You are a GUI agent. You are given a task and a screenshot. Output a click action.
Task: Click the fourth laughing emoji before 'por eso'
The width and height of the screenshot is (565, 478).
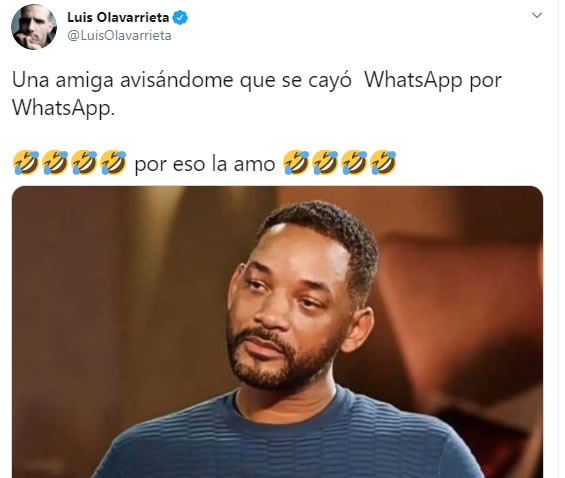click(113, 163)
